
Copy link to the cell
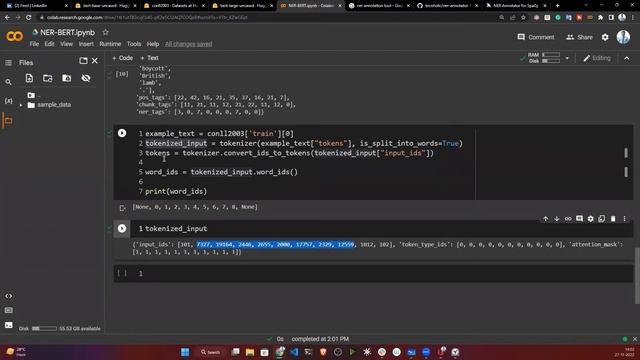(568, 219)
